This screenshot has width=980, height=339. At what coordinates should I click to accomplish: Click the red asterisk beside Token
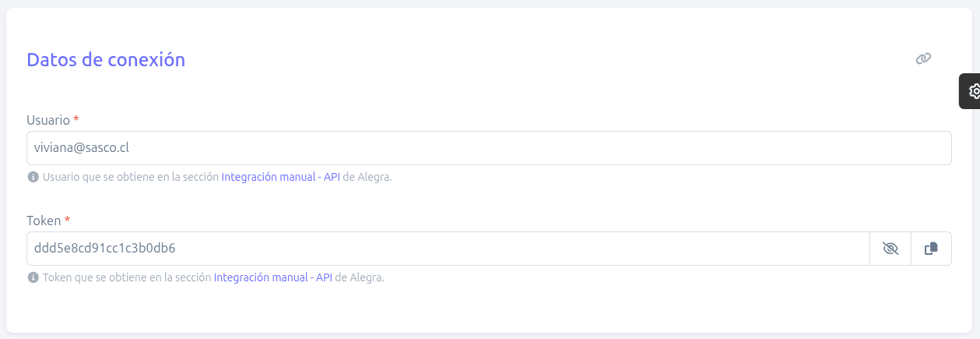pos(68,220)
